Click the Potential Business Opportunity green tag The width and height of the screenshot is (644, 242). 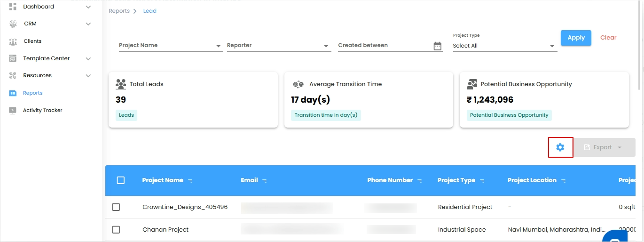pos(509,115)
